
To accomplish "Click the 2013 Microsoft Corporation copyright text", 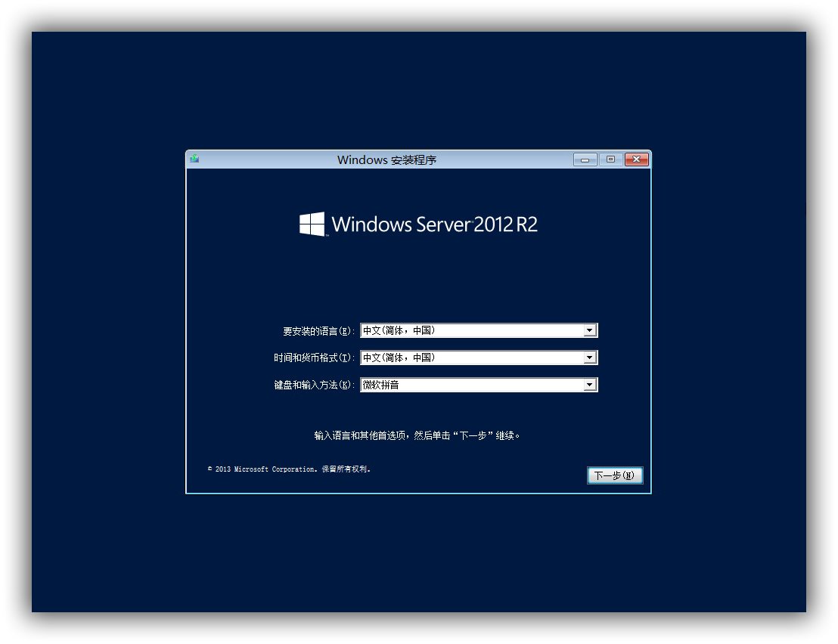I will tap(289, 469).
